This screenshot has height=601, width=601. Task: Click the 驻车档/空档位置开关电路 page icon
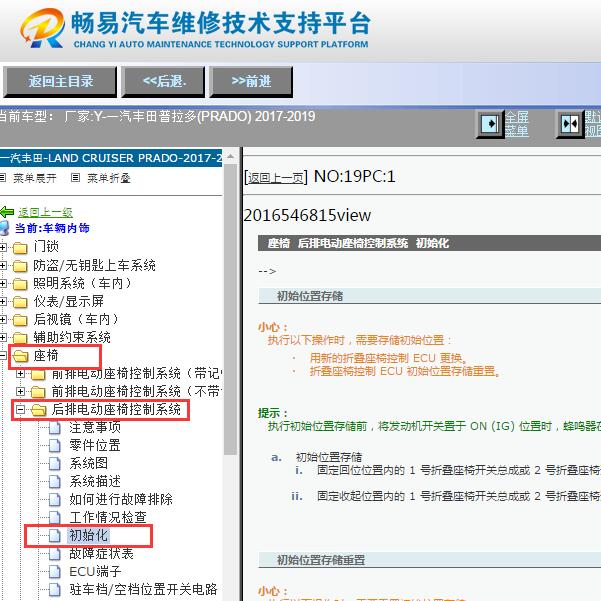(54, 590)
